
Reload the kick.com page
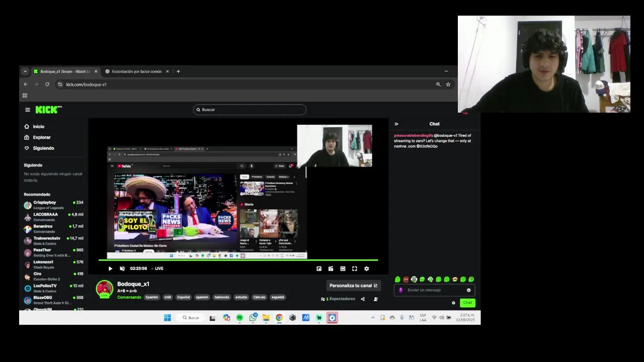[x=47, y=84]
